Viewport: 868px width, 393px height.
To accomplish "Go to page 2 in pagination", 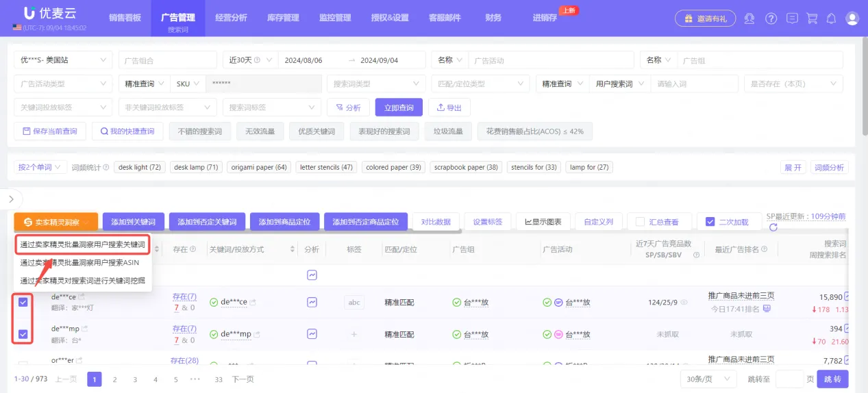I will 115,379.
